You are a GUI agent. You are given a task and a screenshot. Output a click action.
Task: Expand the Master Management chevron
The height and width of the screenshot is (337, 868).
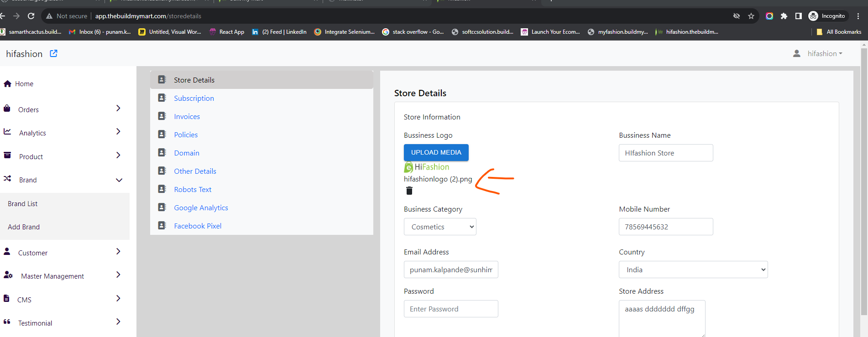118,275
